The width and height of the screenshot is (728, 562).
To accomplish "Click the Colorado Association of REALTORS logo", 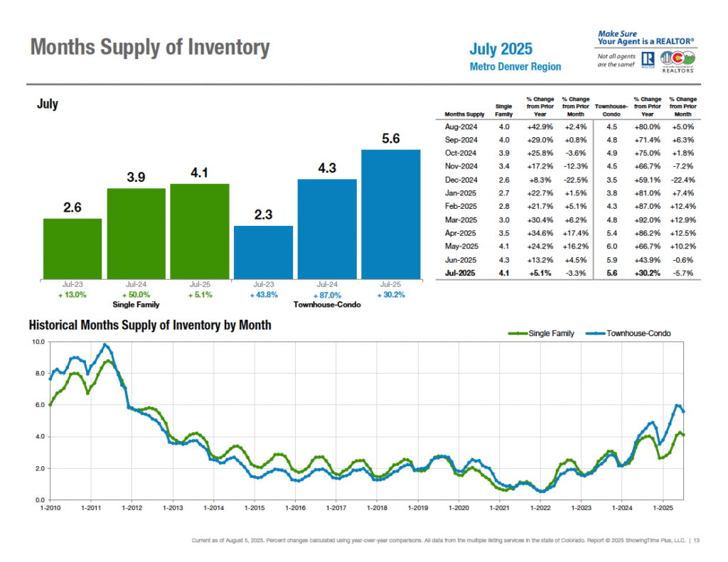I will tap(678, 63).
